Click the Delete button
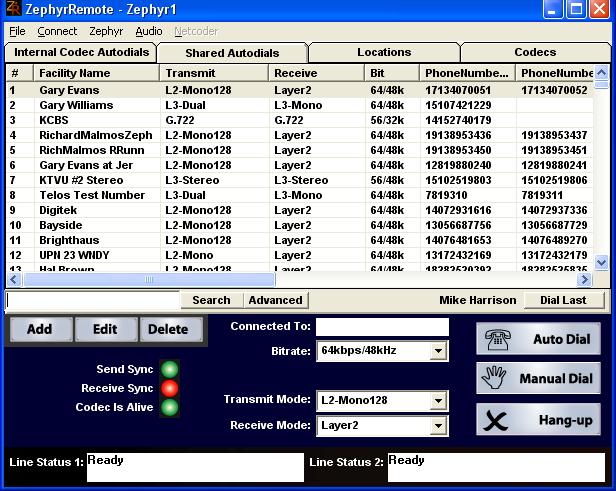Viewport: 616px width, 491px height. 169,329
